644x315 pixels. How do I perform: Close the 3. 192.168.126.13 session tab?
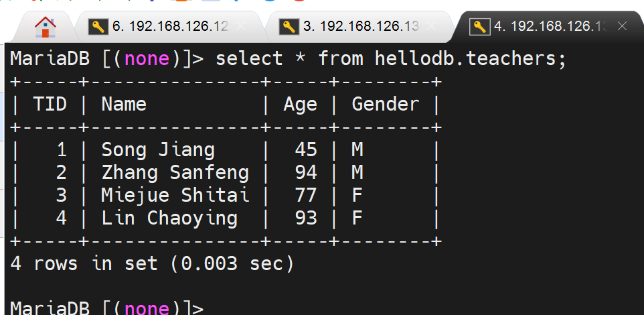point(432,27)
